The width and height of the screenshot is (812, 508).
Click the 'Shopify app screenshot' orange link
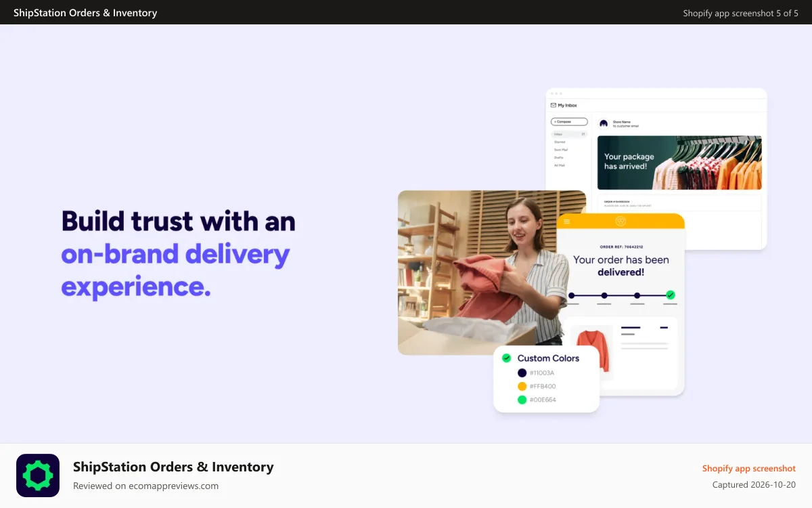(x=748, y=468)
